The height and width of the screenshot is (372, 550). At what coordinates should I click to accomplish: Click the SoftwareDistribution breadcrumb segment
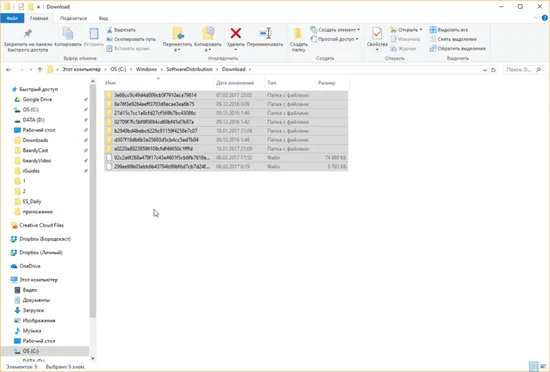point(189,69)
